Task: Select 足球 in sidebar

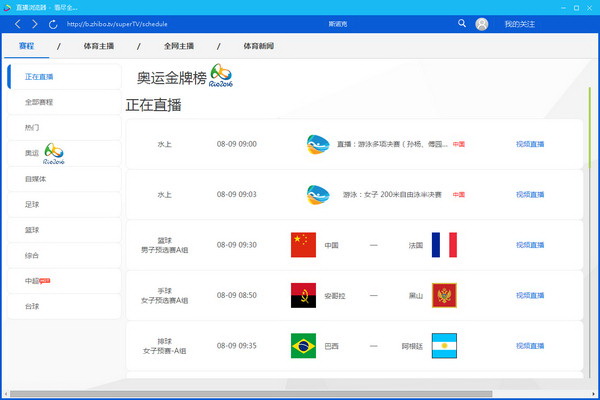Action: [64, 204]
